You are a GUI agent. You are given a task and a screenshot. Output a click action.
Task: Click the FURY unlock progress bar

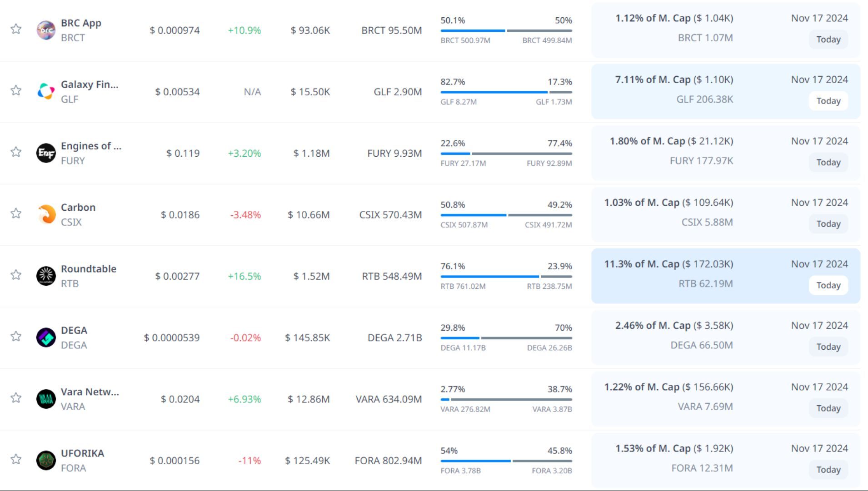506,154
